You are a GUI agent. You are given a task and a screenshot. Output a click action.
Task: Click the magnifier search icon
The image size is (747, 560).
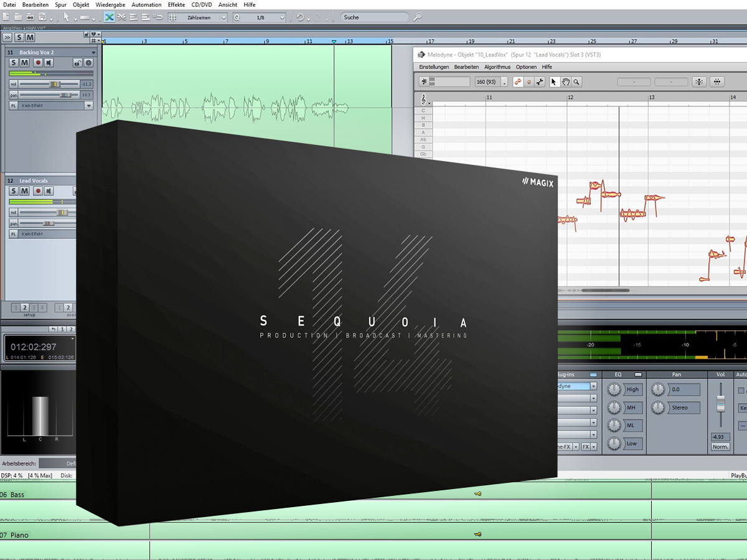418,17
